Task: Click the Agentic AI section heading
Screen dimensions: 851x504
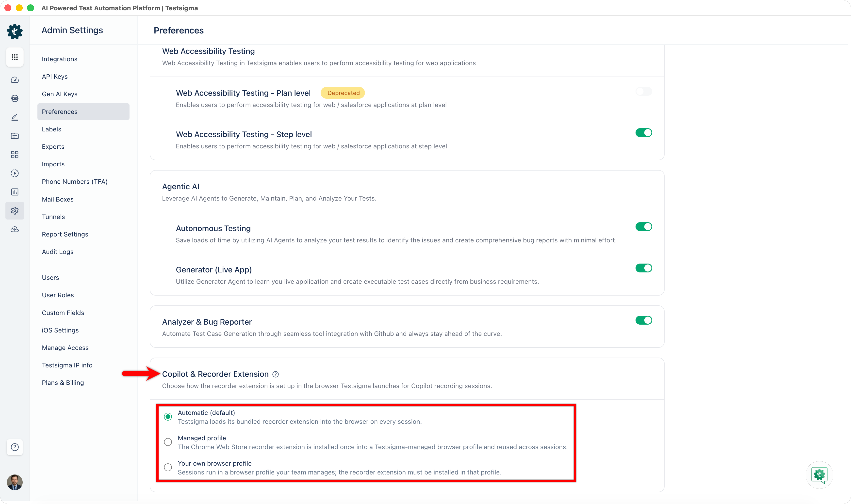Action: tap(181, 187)
